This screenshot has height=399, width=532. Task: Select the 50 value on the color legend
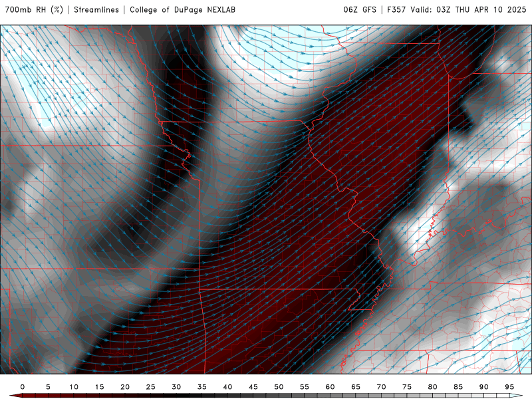279,387
